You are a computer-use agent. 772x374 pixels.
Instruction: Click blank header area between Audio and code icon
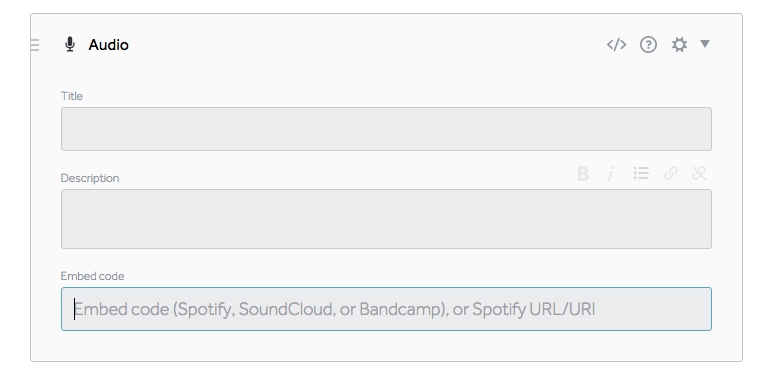point(367,45)
